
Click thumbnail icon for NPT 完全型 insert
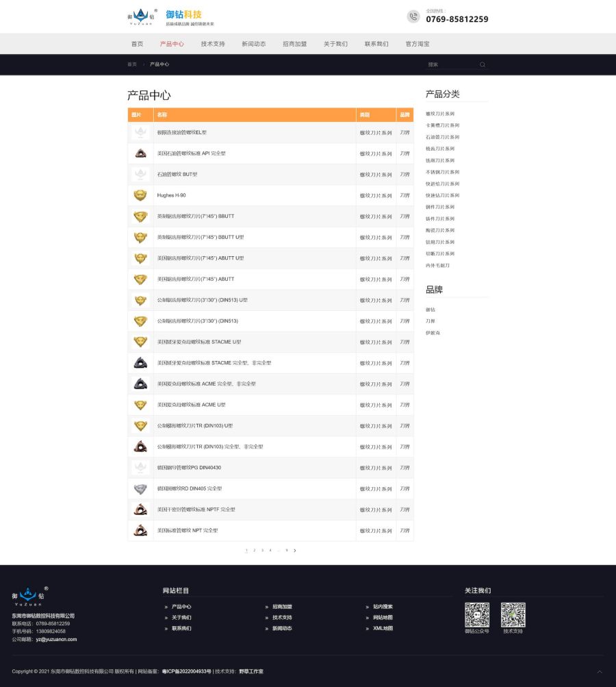(x=140, y=530)
